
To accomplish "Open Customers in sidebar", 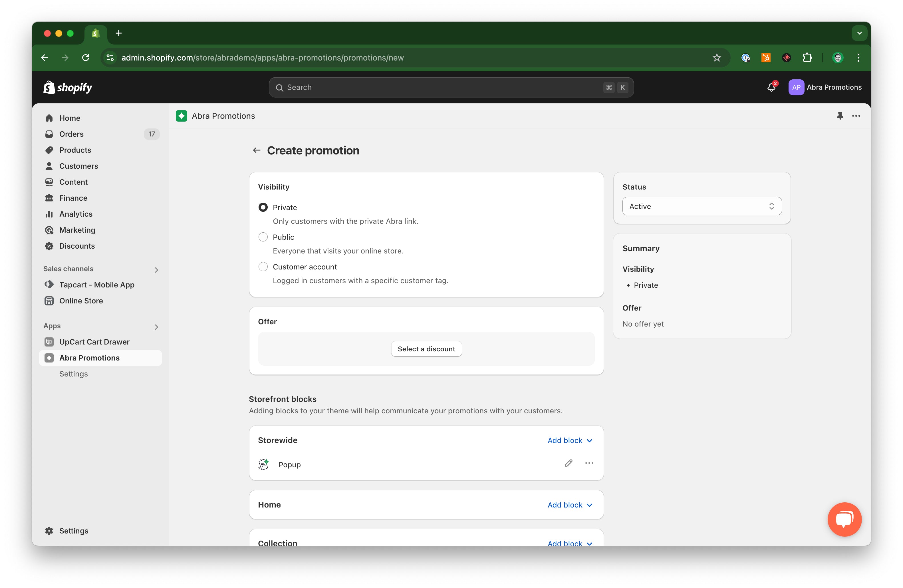I will [x=100, y=166].
